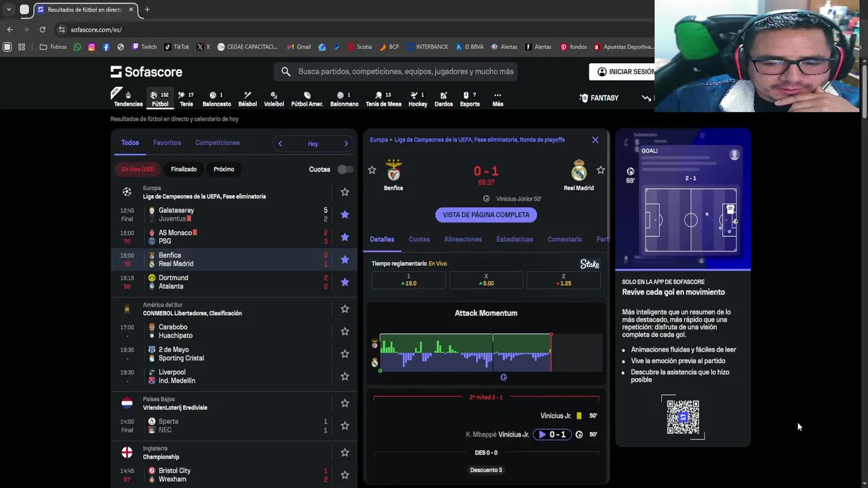Open the Twitch bookmark
Screen dimensions: 868x488
tap(144, 47)
